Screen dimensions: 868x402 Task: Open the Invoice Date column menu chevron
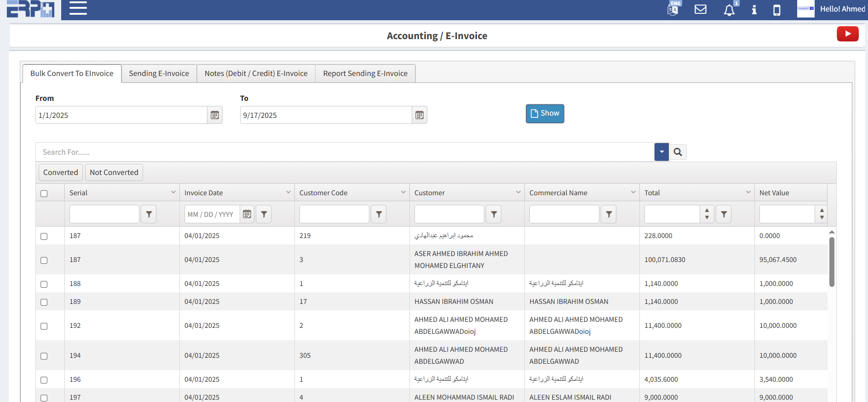[x=288, y=192]
